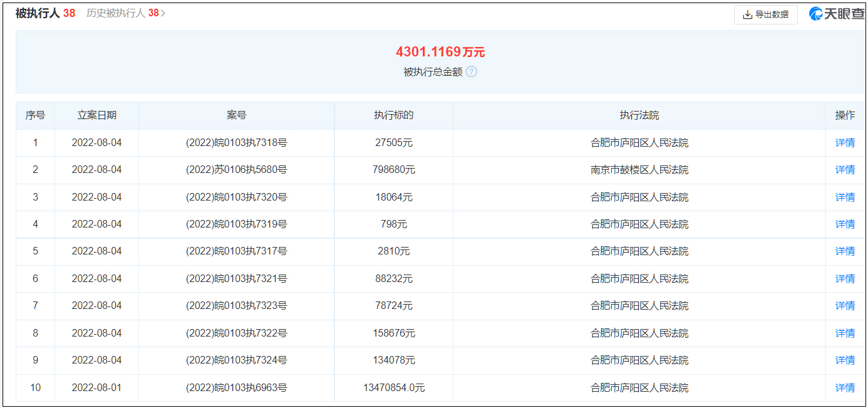The height and width of the screenshot is (408, 868).
Task: Click case number (2022)苏0106执5680号
Action: (x=237, y=170)
